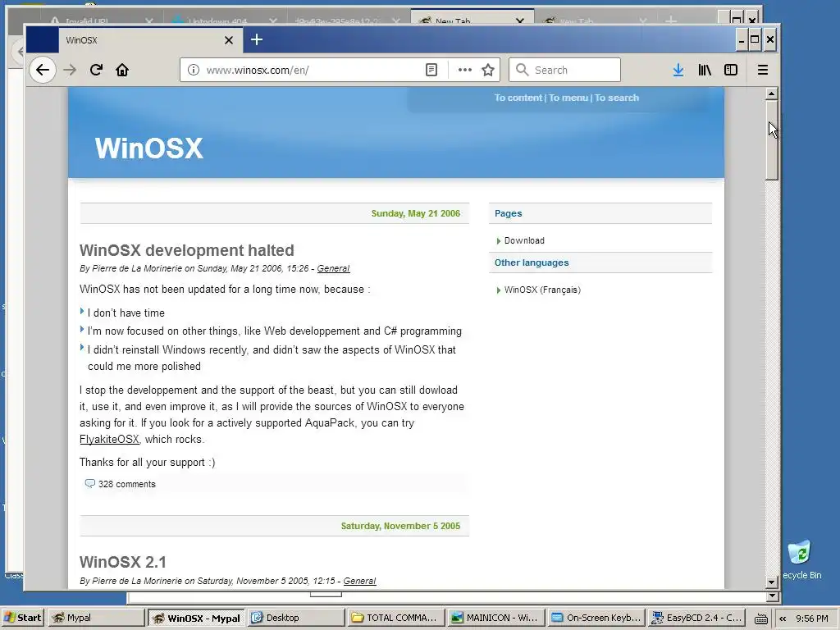
Task: Reload the current page
Action: [96, 71]
